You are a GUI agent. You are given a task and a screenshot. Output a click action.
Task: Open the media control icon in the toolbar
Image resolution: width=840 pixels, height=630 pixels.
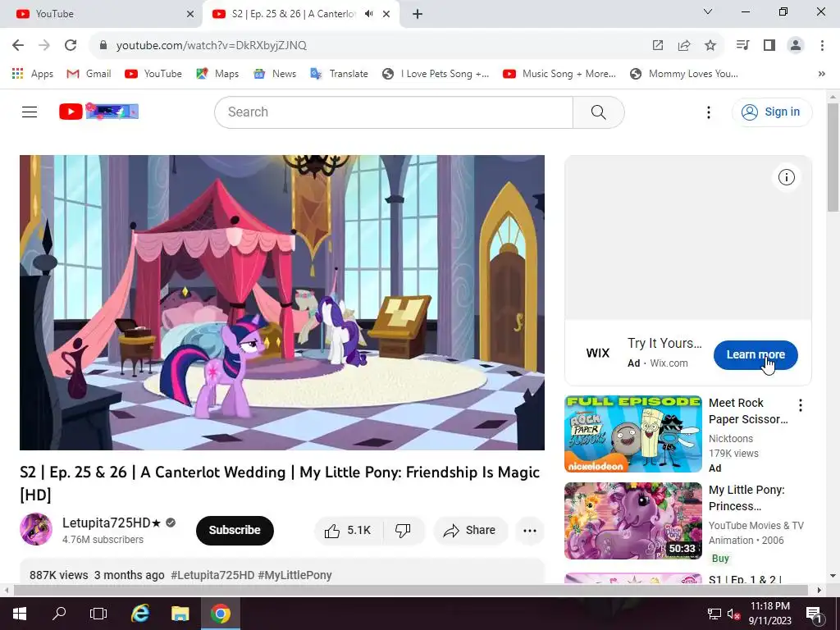click(742, 46)
